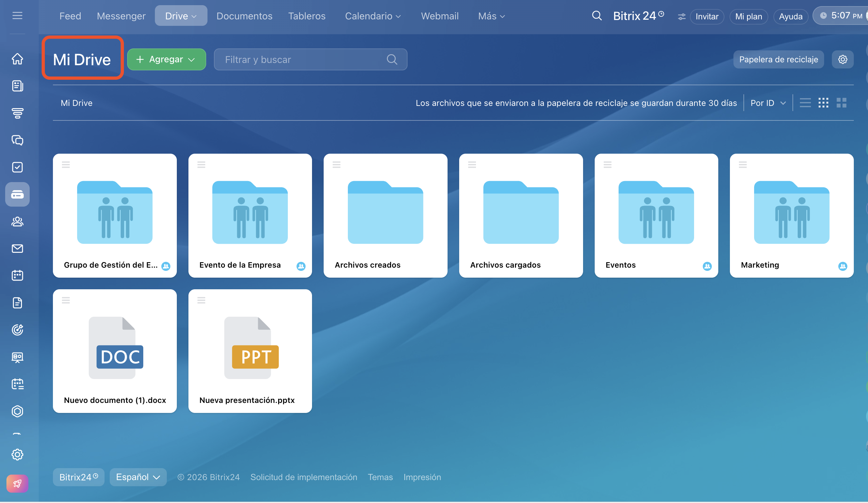
Task: Click the rocket icon at sidebar bottom
Action: (x=17, y=484)
